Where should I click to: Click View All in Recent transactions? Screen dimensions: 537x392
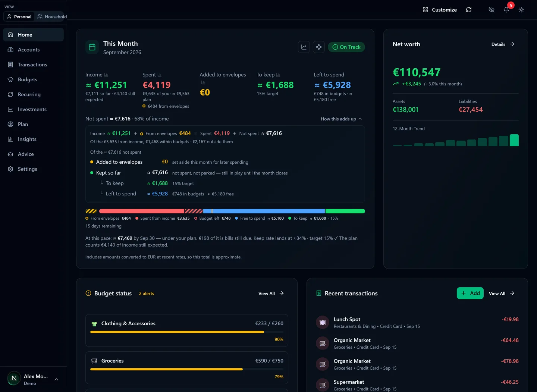pos(502,294)
